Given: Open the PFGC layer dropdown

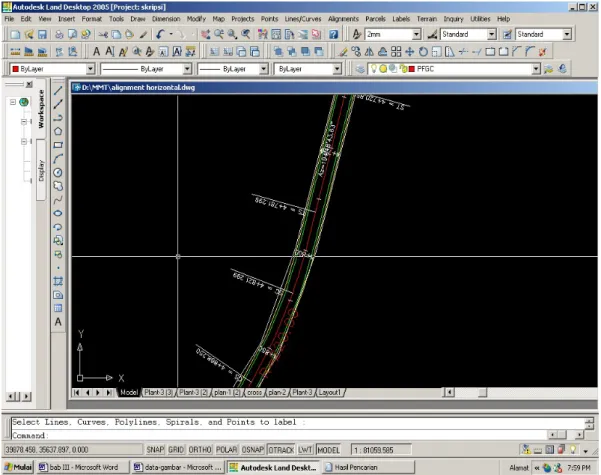Looking at the screenshot, I should [536, 69].
